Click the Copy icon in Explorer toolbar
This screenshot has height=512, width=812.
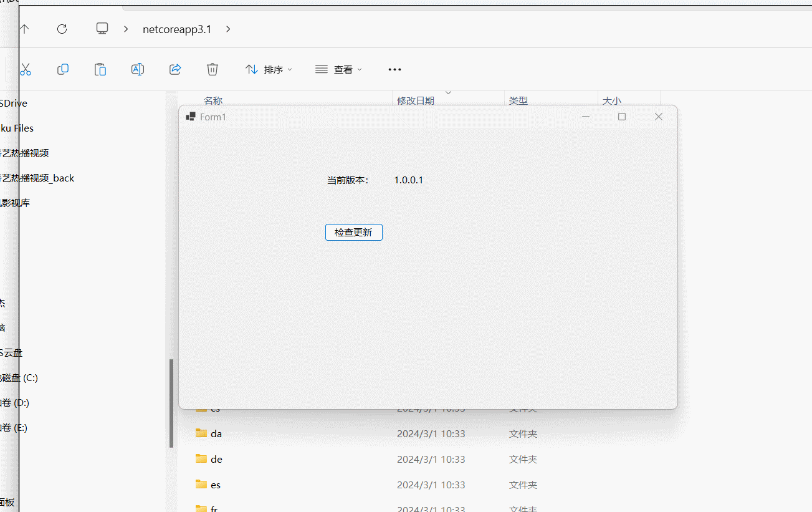[63, 69]
